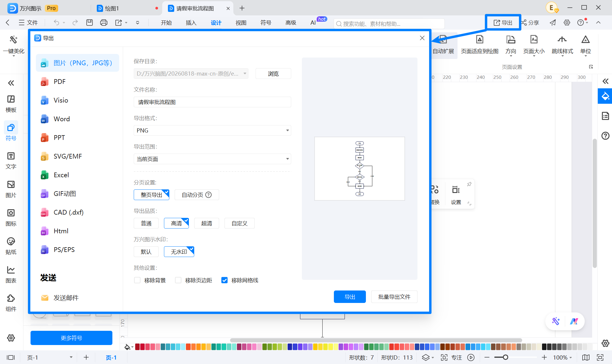612x364 pixels.
Task: Click the 一键美化 beautify tool icon
Action: coord(14,39)
